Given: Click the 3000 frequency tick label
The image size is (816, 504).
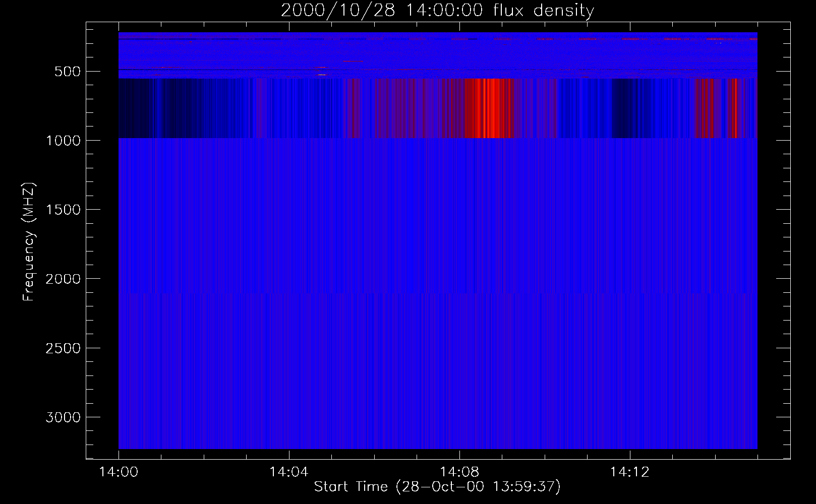Looking at the screenshot, I should point(63,417).
